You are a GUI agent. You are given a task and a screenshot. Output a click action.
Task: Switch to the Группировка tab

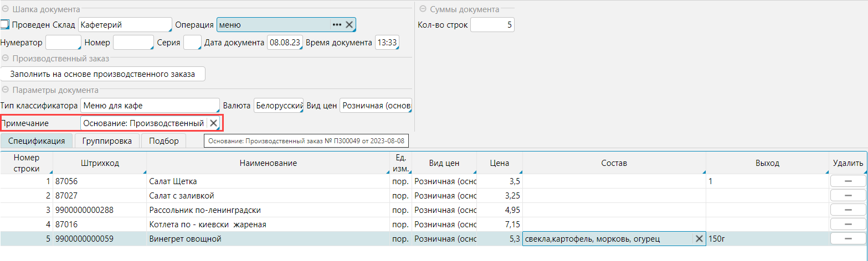tap(106, 141)
